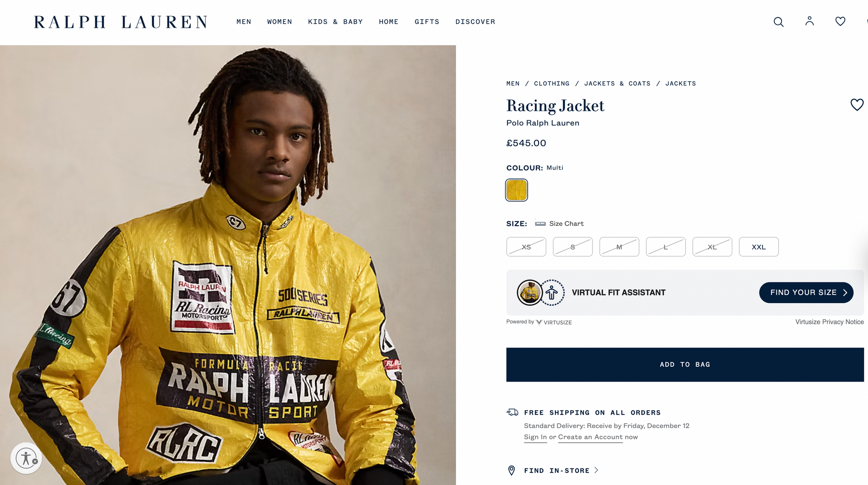Viewport: 868px width, 485px height.
Task: Open the Men navigation menu
Action: [244, 22]
